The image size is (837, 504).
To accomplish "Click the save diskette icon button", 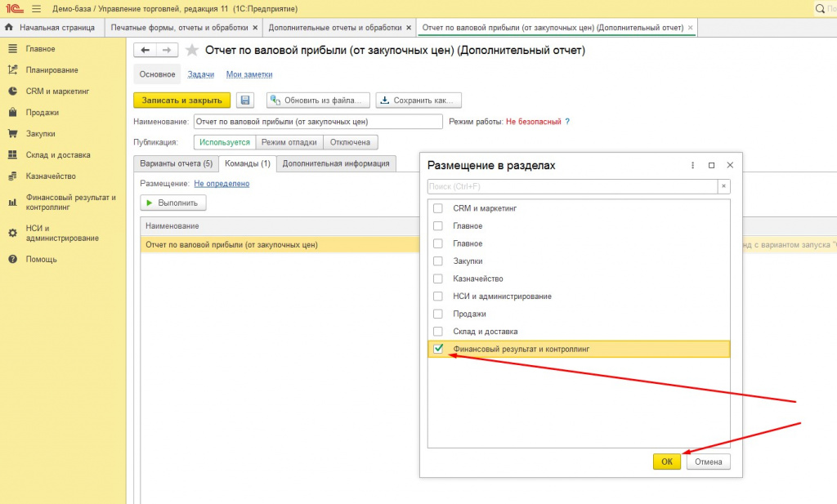I will (x=245, y=100).
